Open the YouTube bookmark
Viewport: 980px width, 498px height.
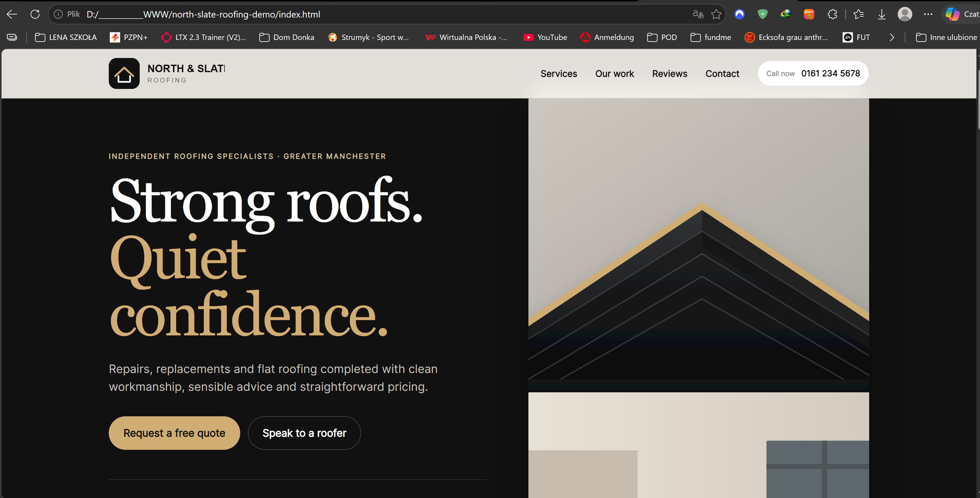(545, 37)
